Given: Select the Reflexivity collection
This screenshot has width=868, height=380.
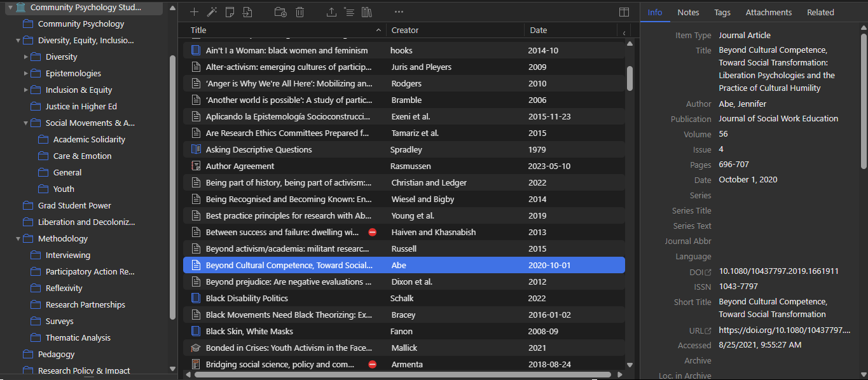Looking at the screenshot, I should [64, 288].
